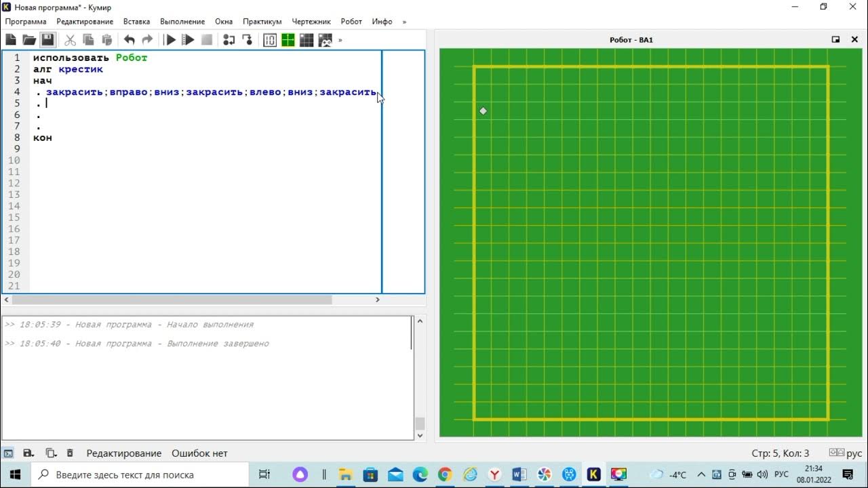
Task: Stop program execution
Action: [x=207, y=40]
